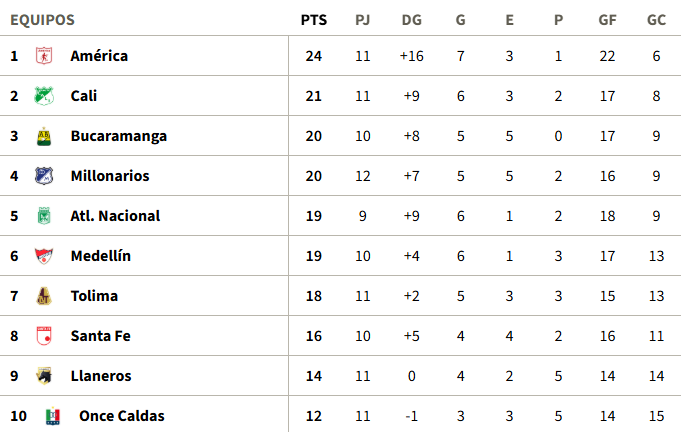Image resolution: width=683 pixels, height=432 pixels.
Task: Click the América team crest icon
Action: 44,56
